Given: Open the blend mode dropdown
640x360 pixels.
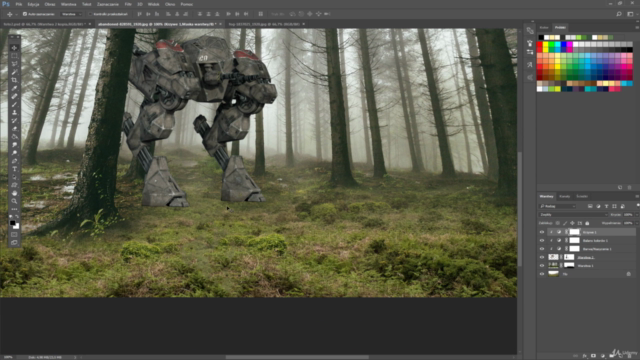Looking at the screenshot, I should coord(573,215).
